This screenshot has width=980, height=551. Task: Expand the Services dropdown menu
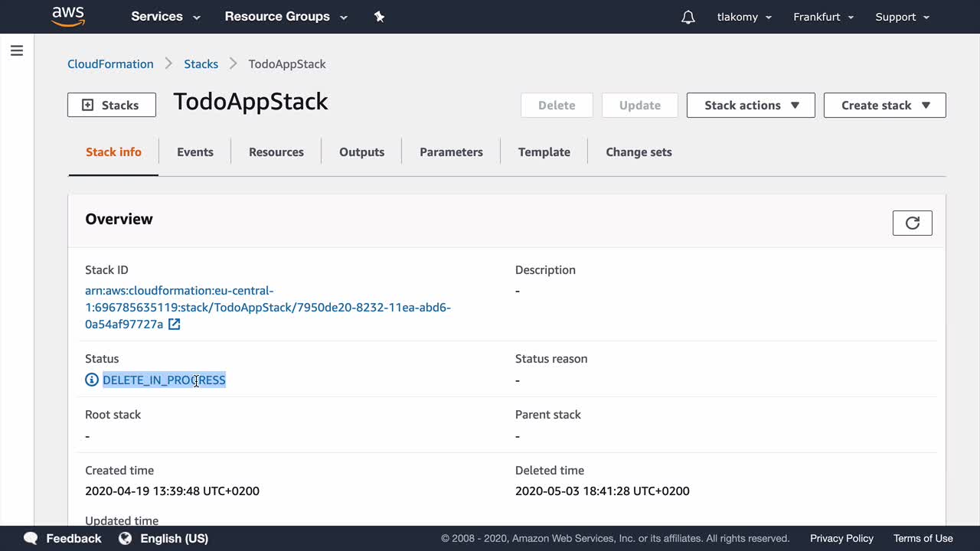(x=165, y=17)
